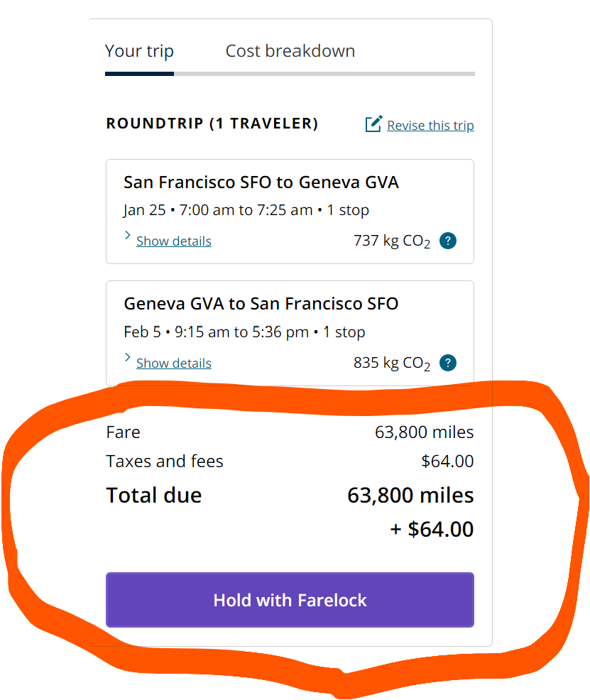Open CO2 help icon for 835 kg

[447, 363]
